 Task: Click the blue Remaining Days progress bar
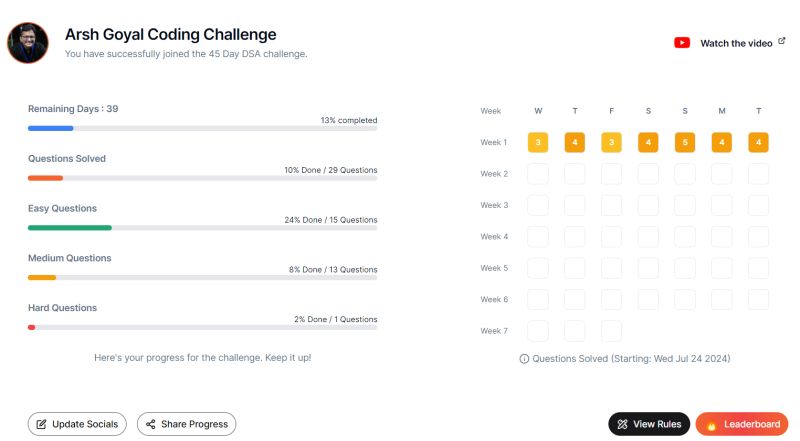point(203,128)
